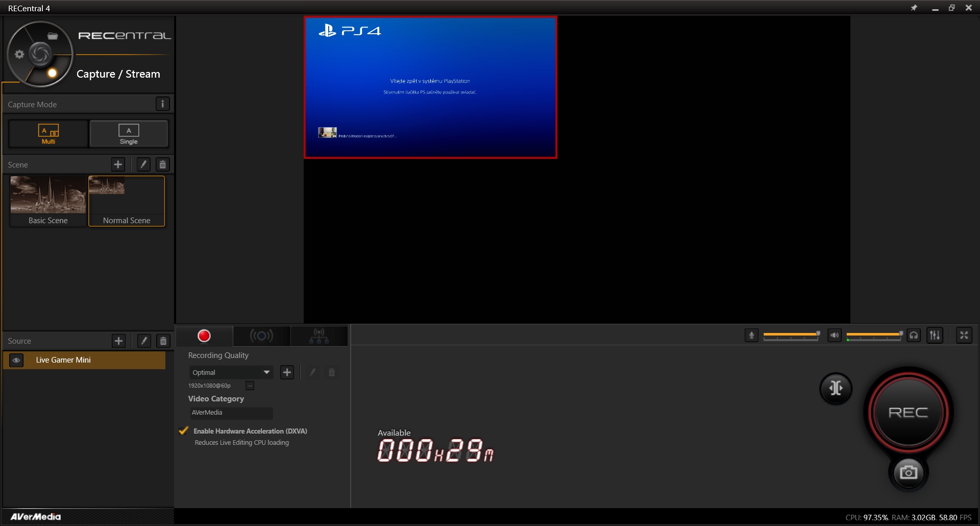Viewport: 980px width, 526px height.
Task: Open the audio mixer settings
Action: point(935,336)
